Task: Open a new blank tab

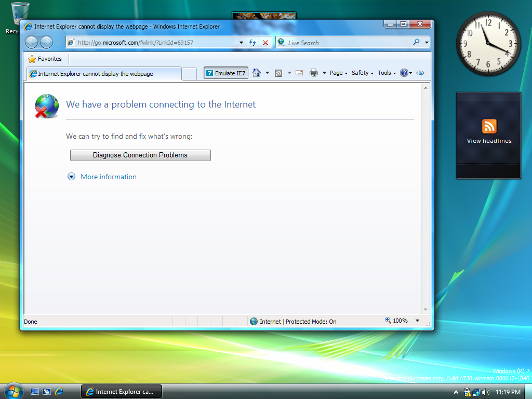Action: pyautogui.click(x=189, y=74)
